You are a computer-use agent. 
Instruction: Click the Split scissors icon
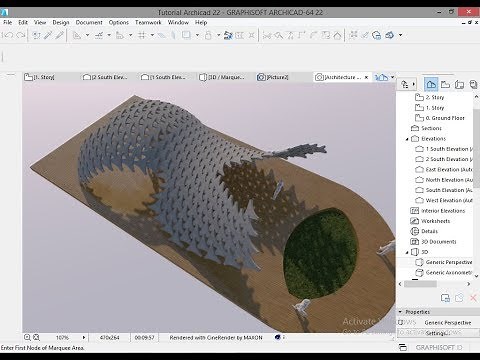[267, 35]
